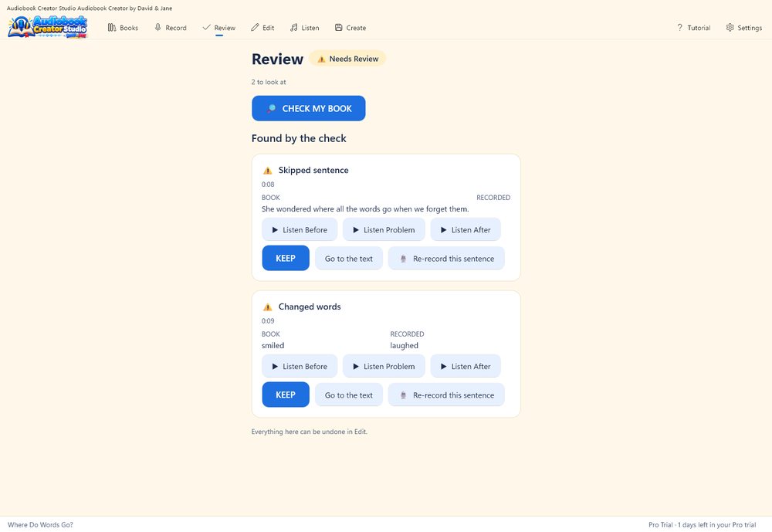Select the Review tab

[x=219, y=28]
